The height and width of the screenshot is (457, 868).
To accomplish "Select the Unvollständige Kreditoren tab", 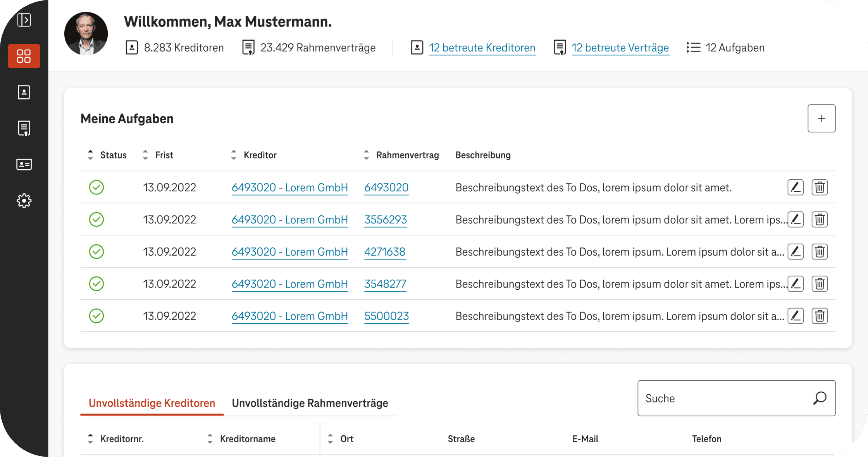I will click(152, 403).
